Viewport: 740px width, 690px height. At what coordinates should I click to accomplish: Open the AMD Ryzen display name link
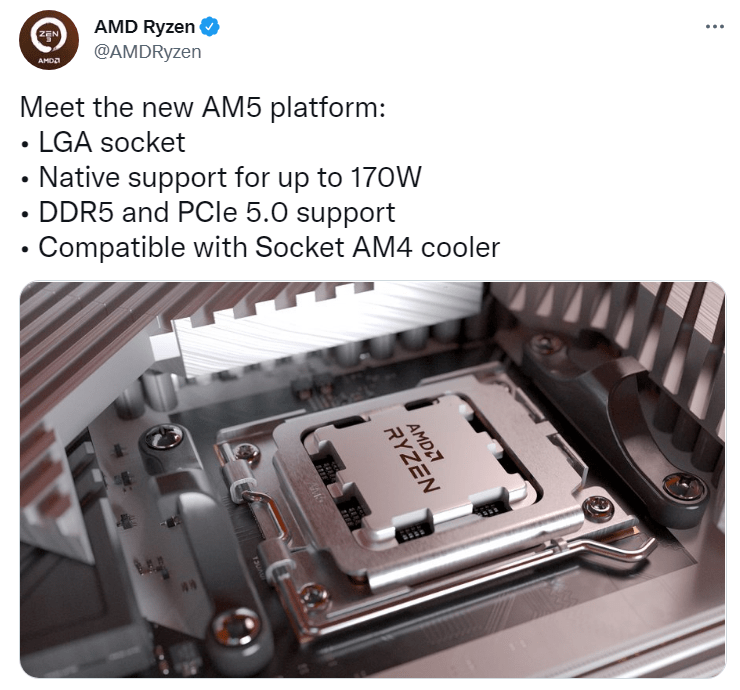(x=144, y=27)
